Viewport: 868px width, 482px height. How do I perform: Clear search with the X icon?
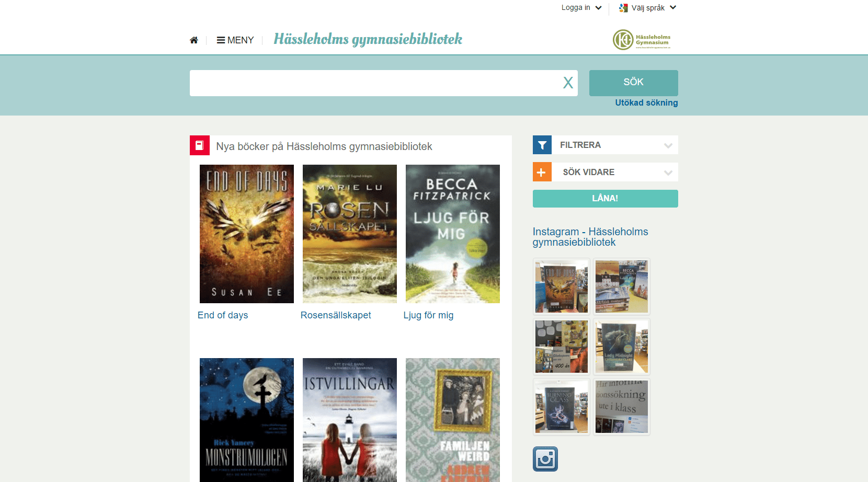tap(568, 83)
